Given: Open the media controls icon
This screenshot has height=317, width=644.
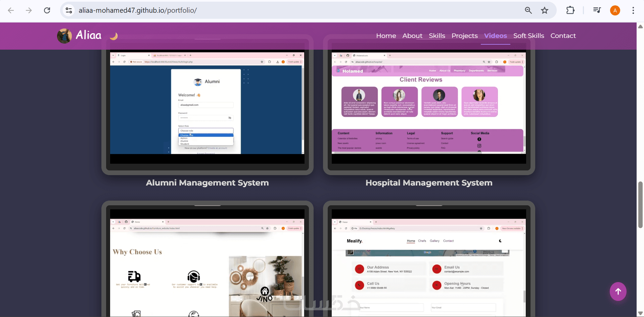Looking at the screenshot, I should (597, 10).
